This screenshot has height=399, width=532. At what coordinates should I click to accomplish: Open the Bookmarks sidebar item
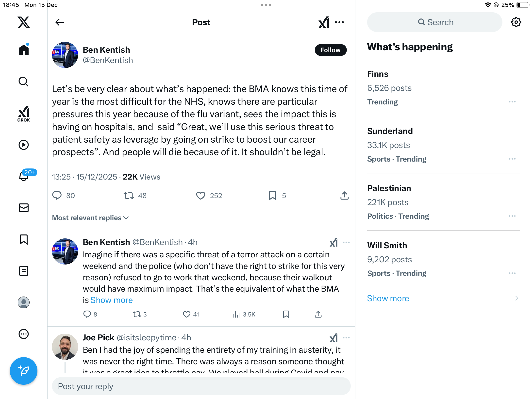24,239
